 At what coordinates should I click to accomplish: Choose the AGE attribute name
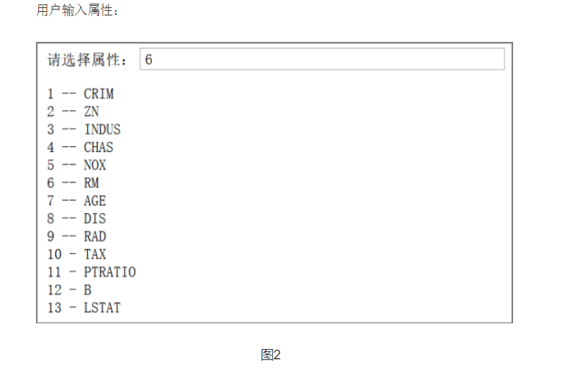pos(95,201)
